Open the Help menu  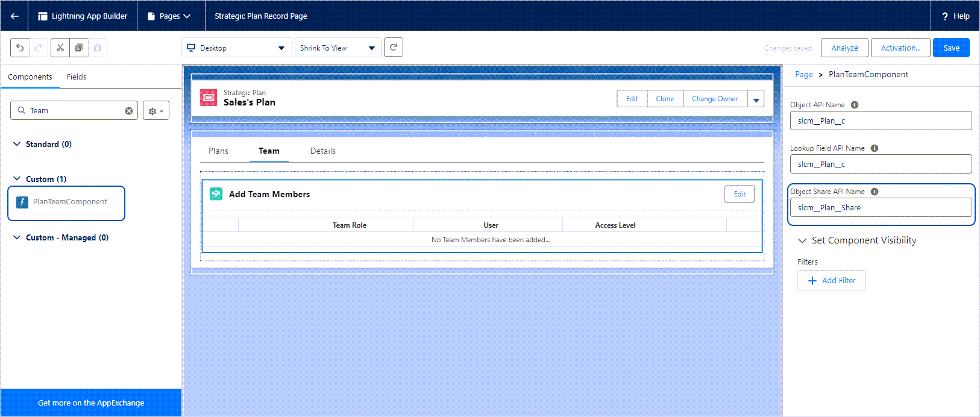point(956,16)
